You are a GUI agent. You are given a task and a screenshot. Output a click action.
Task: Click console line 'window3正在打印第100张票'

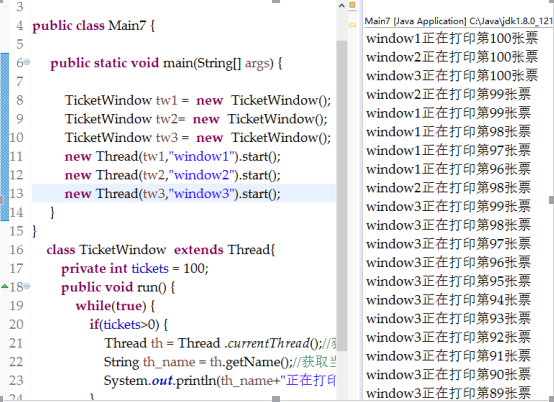[x=452, y=76]
